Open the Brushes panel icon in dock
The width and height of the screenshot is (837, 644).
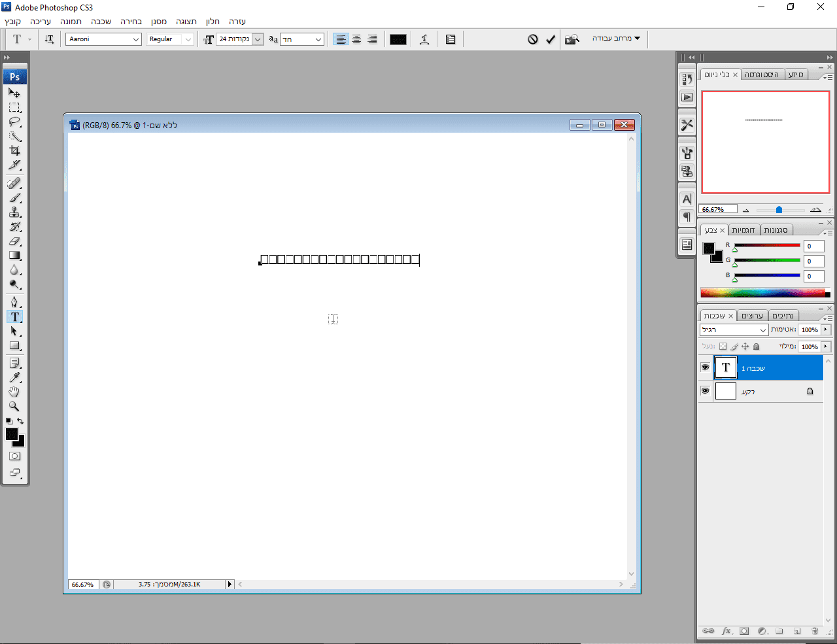click(x=687, y=153)
